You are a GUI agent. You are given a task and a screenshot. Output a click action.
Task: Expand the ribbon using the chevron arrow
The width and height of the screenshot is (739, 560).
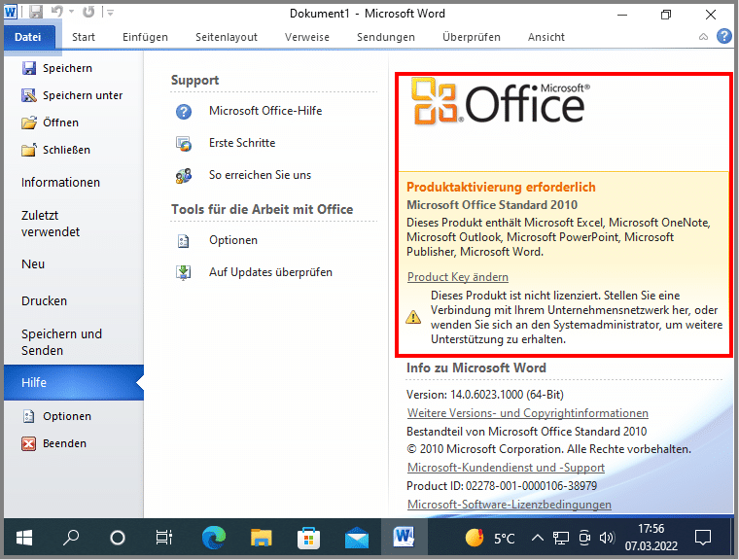click(x=703, y=37)
